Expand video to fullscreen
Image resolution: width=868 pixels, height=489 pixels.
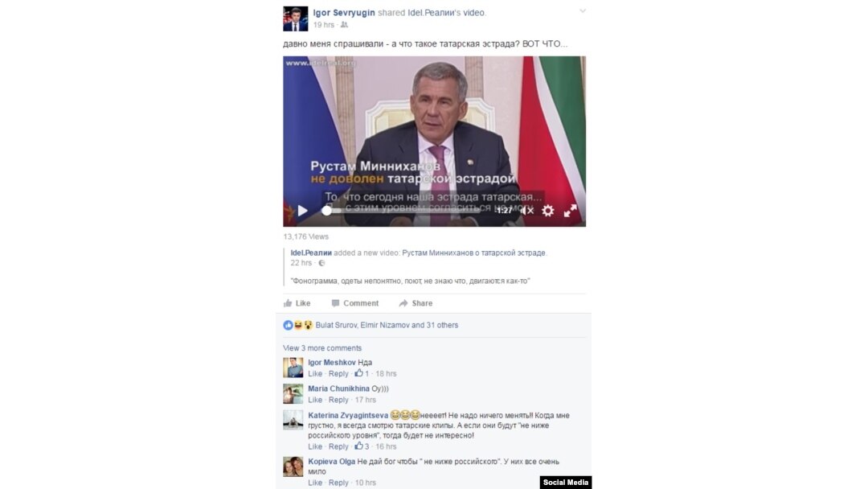570,211
